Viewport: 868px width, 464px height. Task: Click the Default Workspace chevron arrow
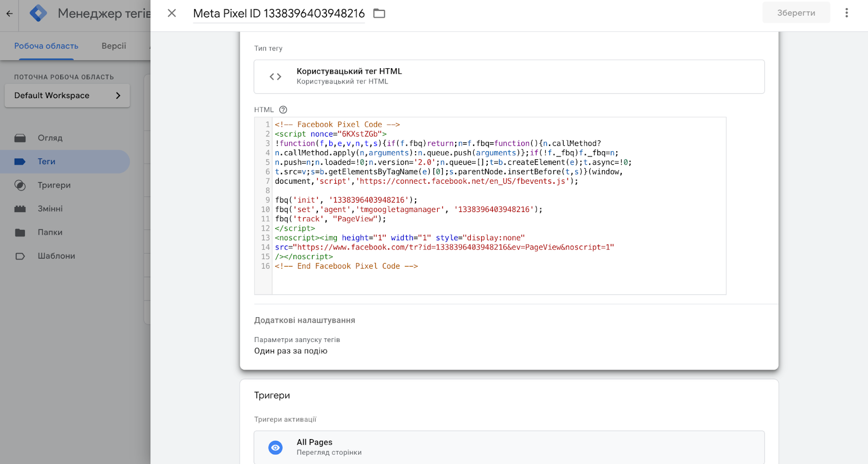pos(118,95)
